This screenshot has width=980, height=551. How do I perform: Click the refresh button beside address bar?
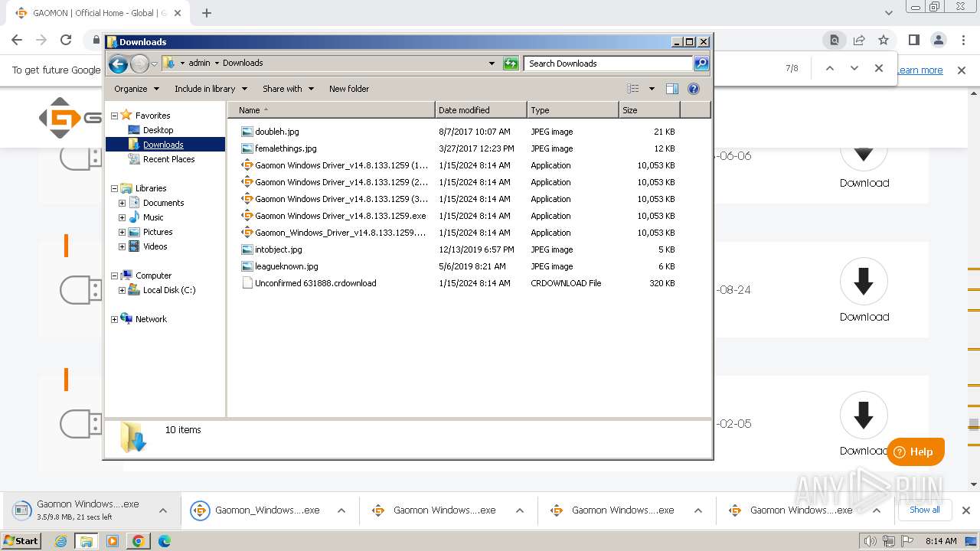coord(511,64)
